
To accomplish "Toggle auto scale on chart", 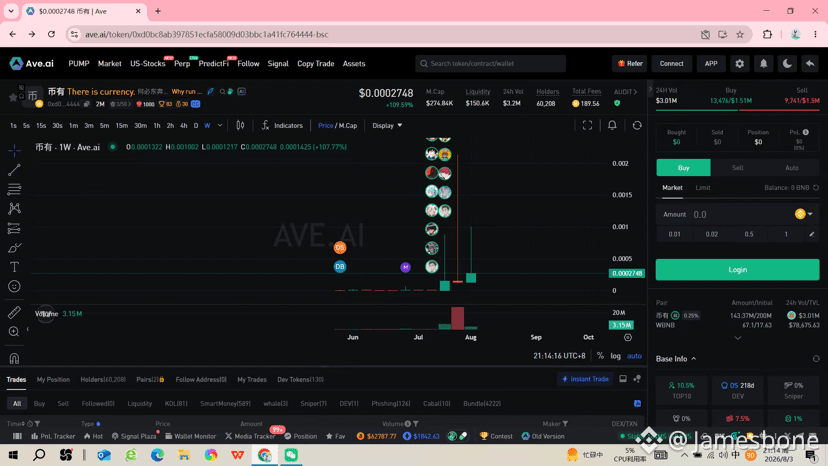I will [x=634, y=356].
